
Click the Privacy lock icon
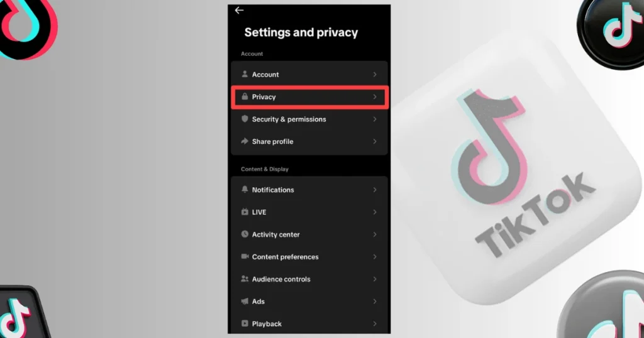coord(245,97)
